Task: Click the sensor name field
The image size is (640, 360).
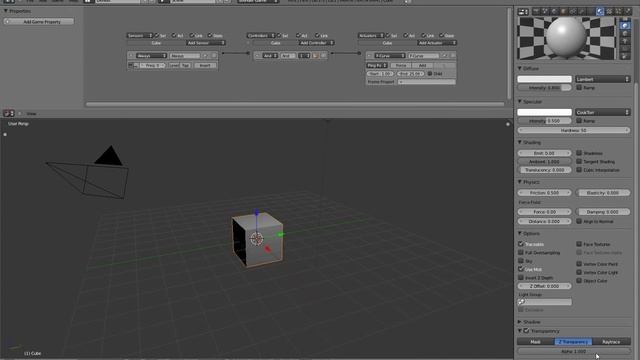Action: [x=184, y=56]
